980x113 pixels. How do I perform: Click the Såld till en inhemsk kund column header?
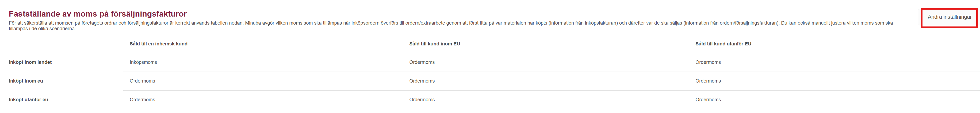[x=158, y=44]
